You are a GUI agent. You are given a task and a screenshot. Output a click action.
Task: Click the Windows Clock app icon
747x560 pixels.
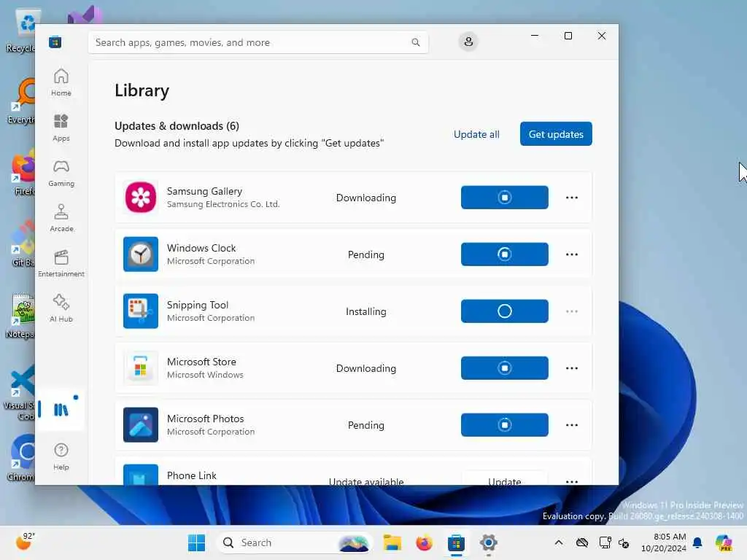click(x=141, y=254)
